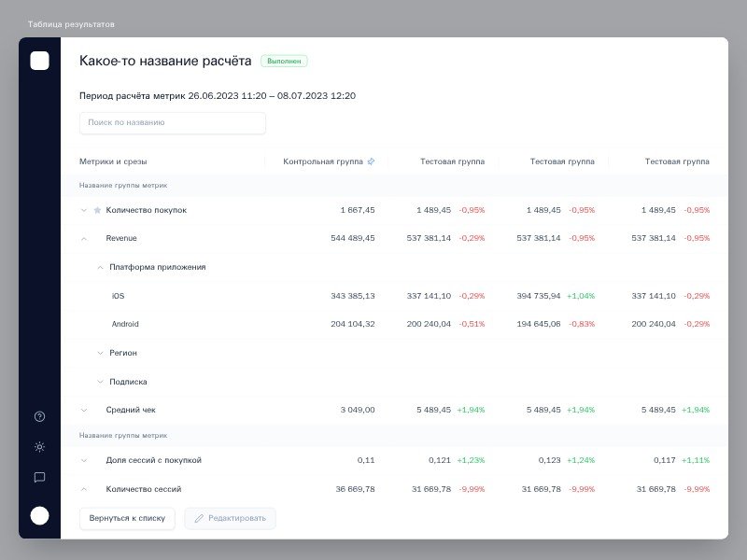The image size is (747, 560).
Task: Click the pin icon beside Контрольная группа
Action: click(371, 161)
